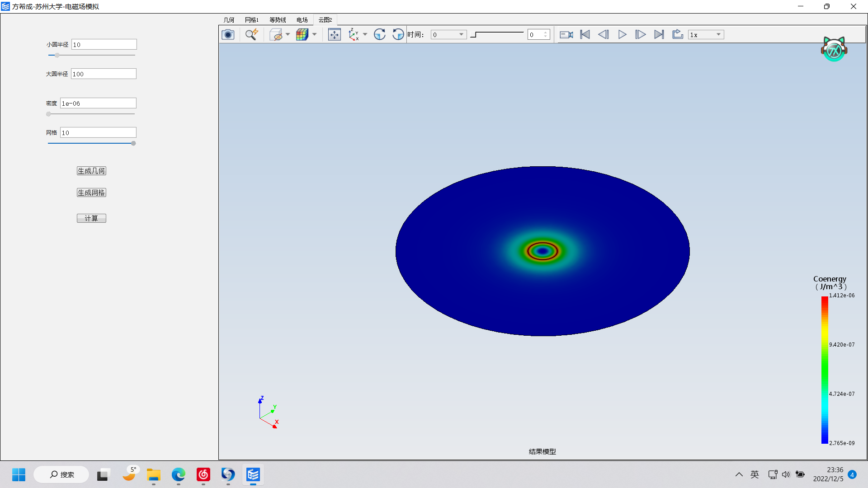This screenshot has width=868, height=488.
Task: Open the 时间 time dropdown
Action: [x=448, y=35]
